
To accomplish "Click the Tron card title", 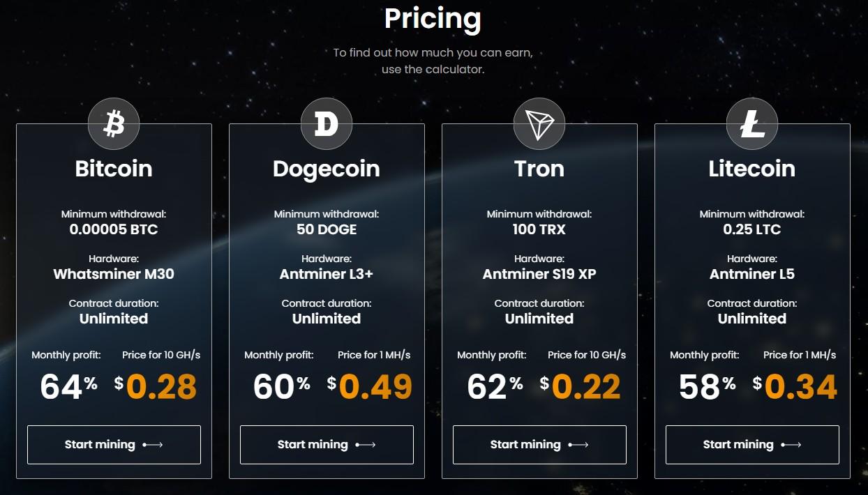I will (539, 169).
